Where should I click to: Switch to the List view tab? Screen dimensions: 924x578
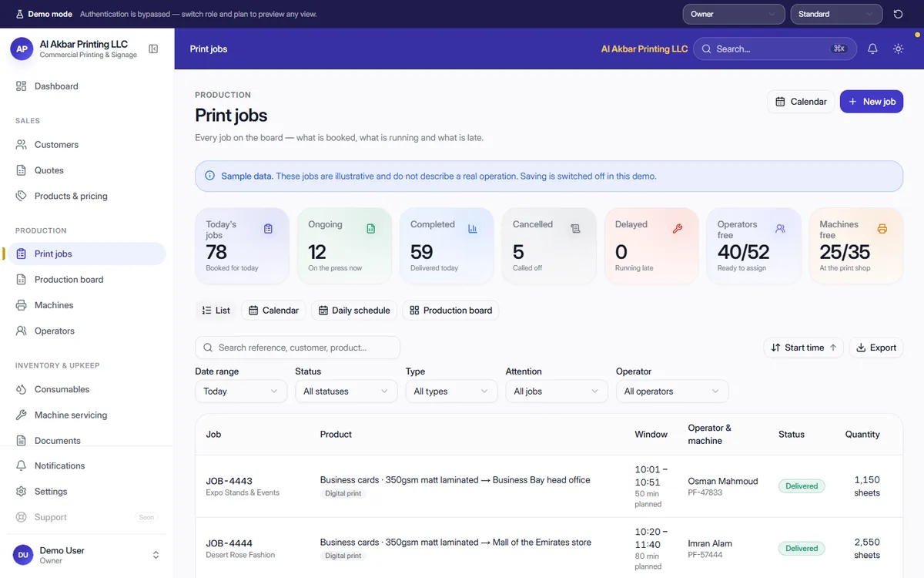(x=216, y=311)
